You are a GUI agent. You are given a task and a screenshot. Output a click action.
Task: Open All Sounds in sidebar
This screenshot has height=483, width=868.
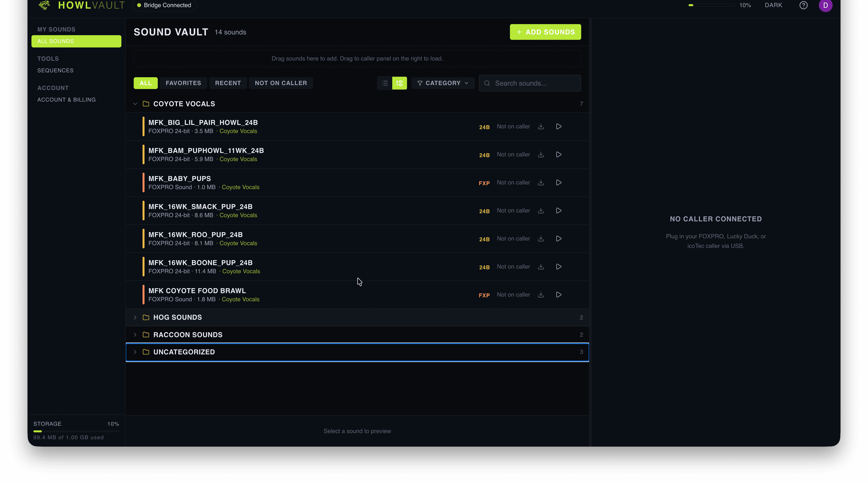pos(76,41)
